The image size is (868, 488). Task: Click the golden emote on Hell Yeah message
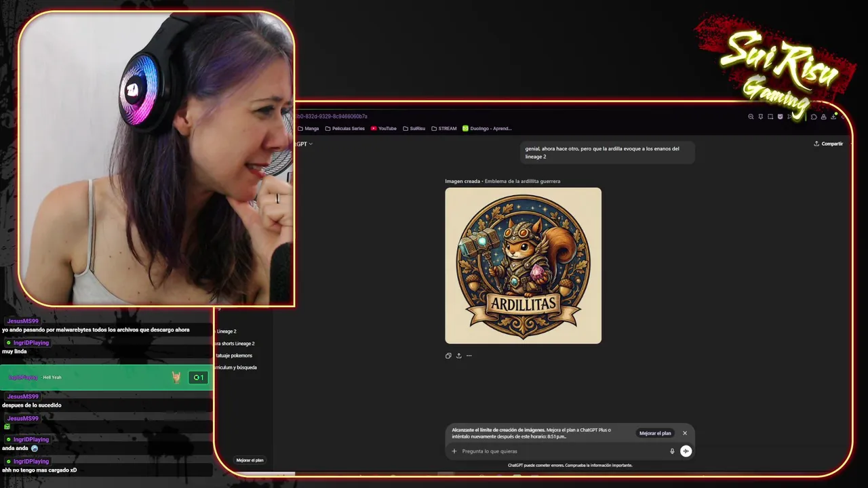coord(176,378)
